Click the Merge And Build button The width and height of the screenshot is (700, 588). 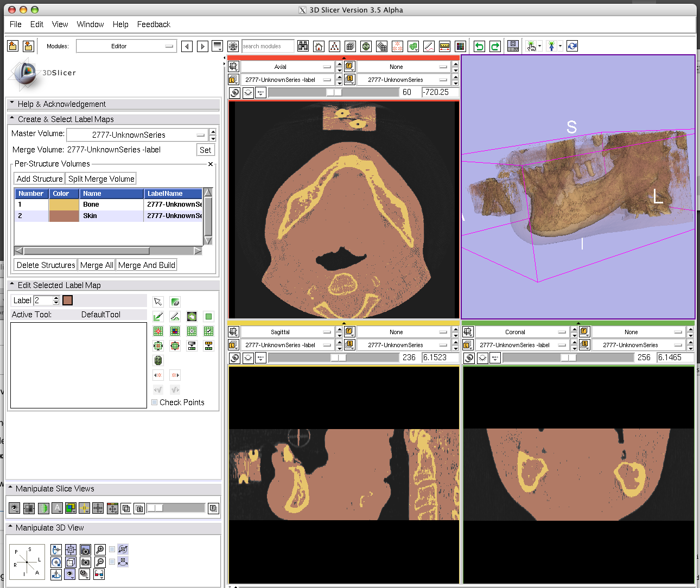click(147, 265)
